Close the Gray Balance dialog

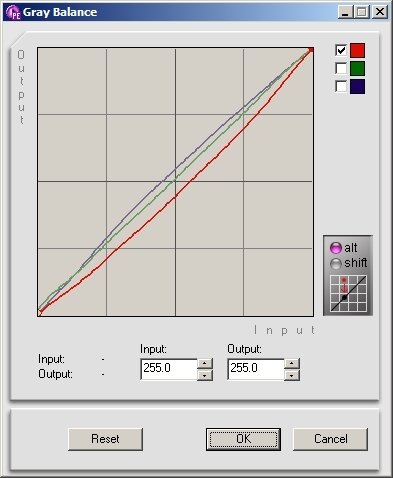pyautogui.click(x=380, y=12)
